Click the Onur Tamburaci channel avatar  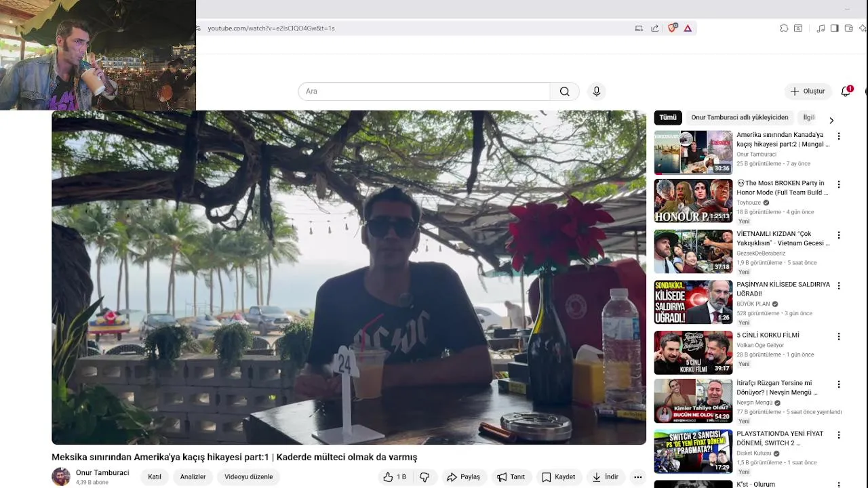point(61,476)
